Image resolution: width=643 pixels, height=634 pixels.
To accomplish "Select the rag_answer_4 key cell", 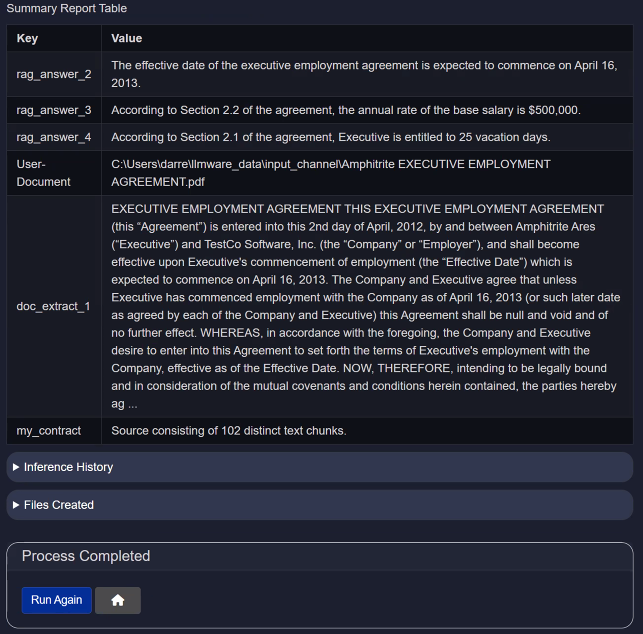I will coord(54,137).
